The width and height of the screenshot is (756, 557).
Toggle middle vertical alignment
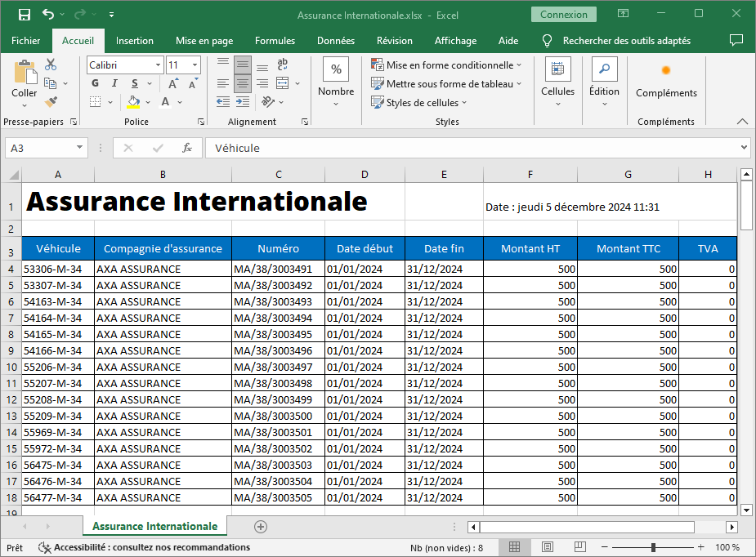coord(243,65)
